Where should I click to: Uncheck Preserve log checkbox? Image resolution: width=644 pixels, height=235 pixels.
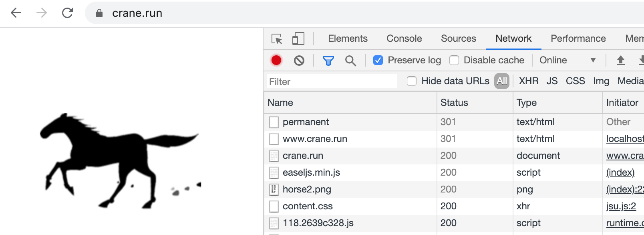point(378,60)
